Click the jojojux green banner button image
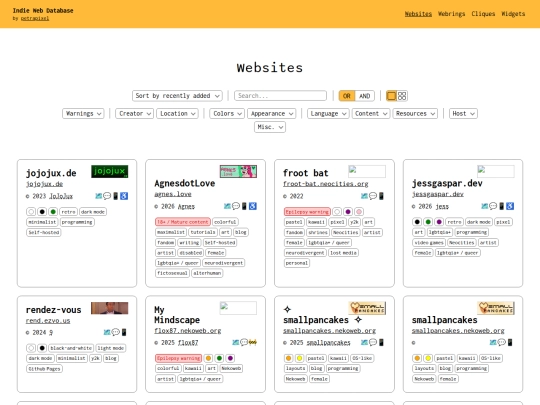Viewport: 540px width, 405px height. coord(110,172)
